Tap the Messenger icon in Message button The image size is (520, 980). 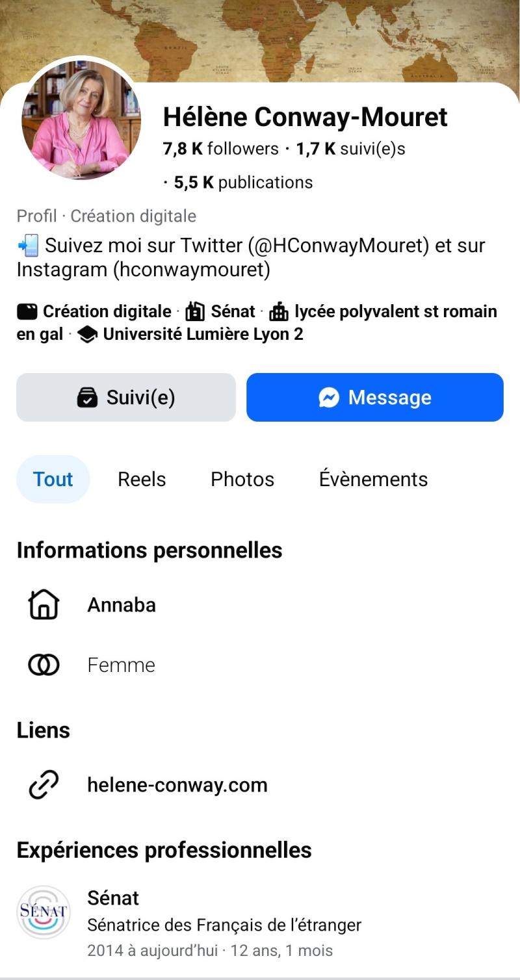(x=330, y=398)
